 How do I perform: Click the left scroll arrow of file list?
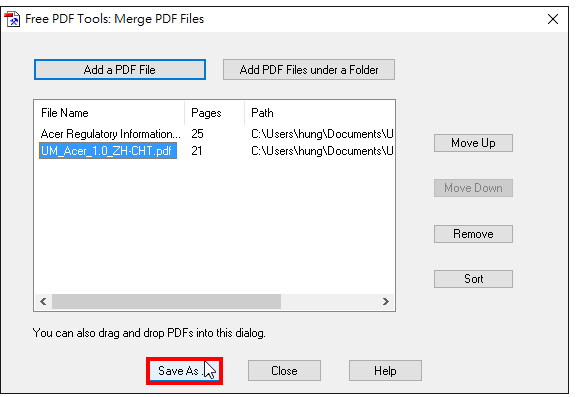(43, 302)
